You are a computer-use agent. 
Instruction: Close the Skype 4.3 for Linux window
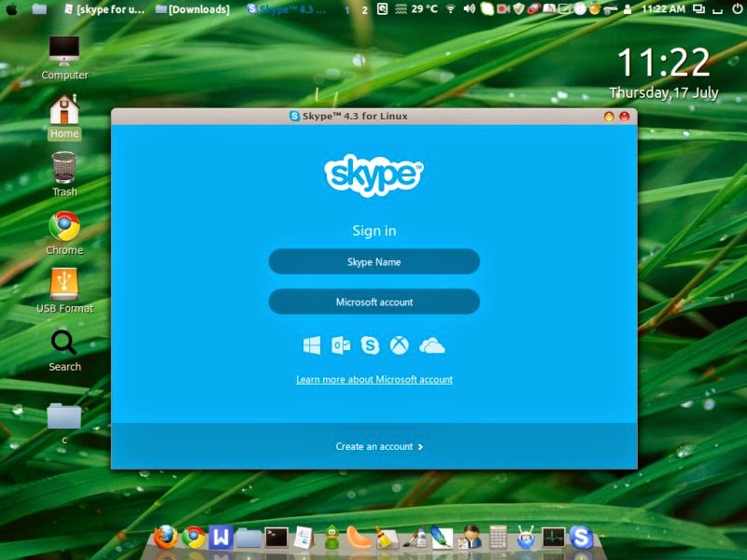tap(624, 116)
